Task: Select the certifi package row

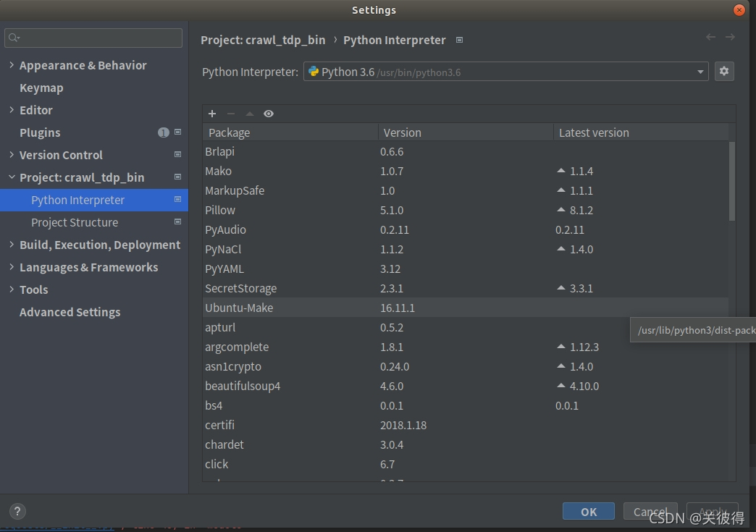Action: [x=466, y=425]
